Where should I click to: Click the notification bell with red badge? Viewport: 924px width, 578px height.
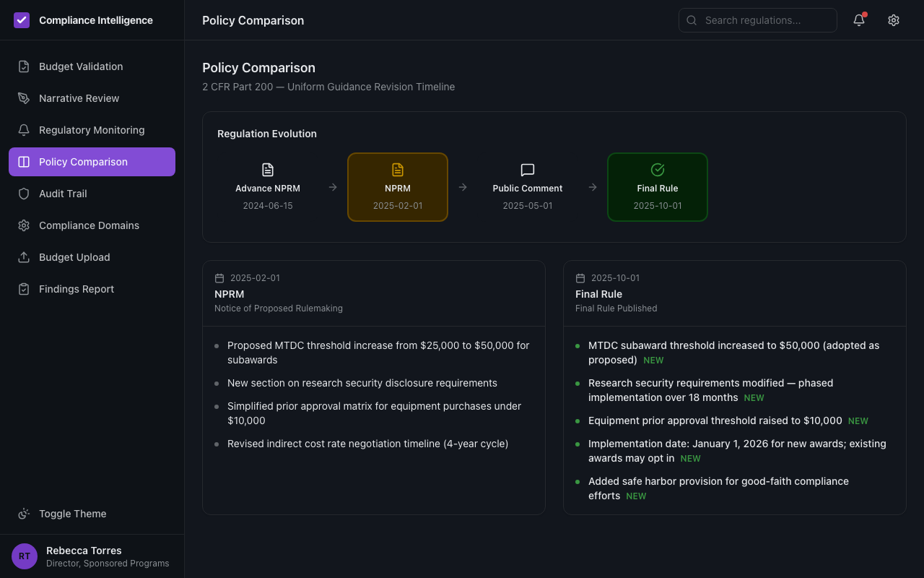pos(858,20)
